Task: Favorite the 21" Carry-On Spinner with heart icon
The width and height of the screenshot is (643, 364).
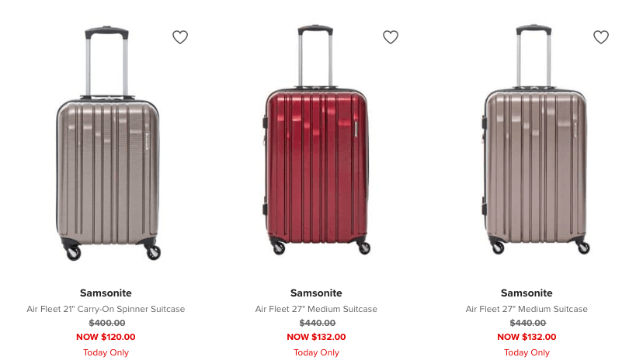Action: click(180, 37)
